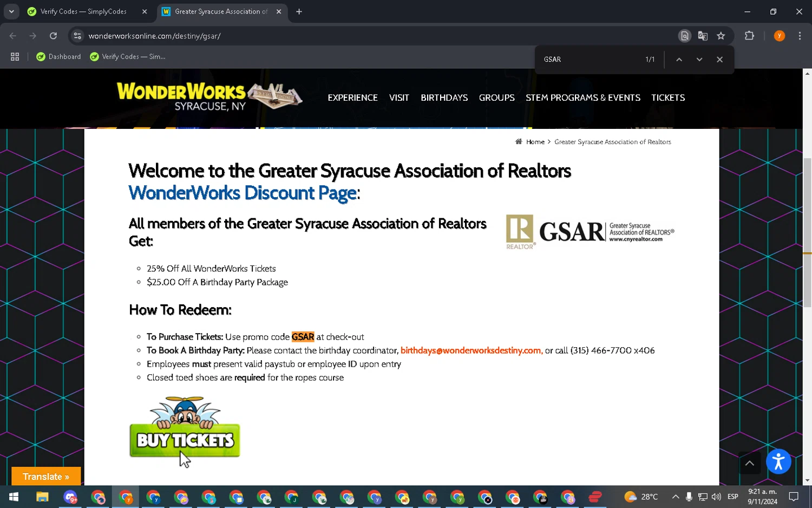Open the accessibility options button
The width and height of the screenshot is (812, 508).
[x=778, y=462]
